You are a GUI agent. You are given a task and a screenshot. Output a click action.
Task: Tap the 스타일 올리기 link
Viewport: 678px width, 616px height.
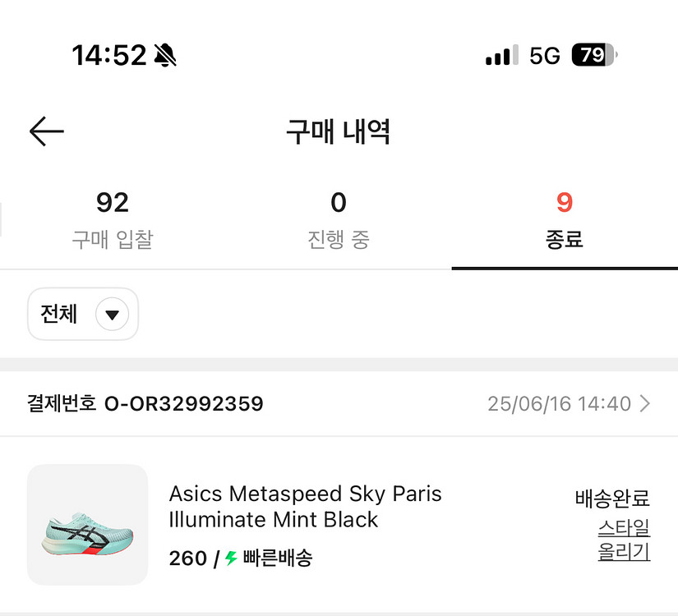(624, 540)
